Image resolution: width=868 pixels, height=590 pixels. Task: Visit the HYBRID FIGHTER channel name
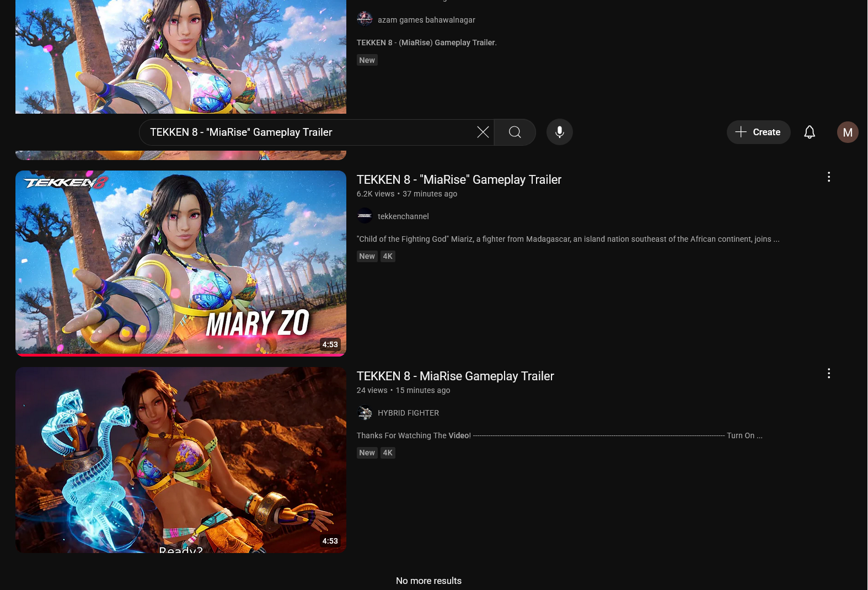pyautogui.click(x=408, y=413)
